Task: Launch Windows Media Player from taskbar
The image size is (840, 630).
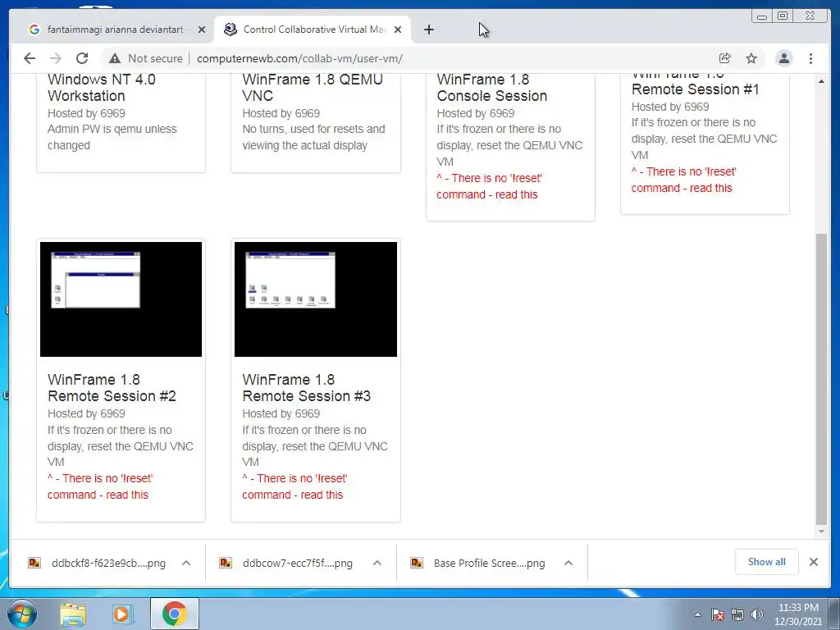Action: click(x=122, y=614)
